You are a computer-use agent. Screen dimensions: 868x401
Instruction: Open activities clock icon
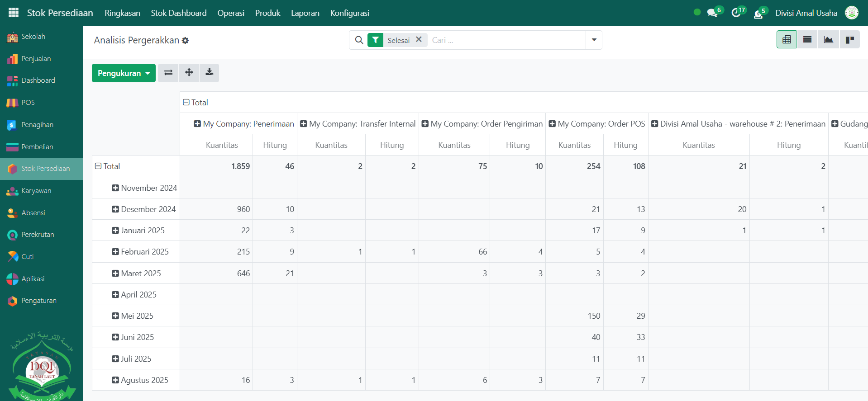tap(736, 13)
